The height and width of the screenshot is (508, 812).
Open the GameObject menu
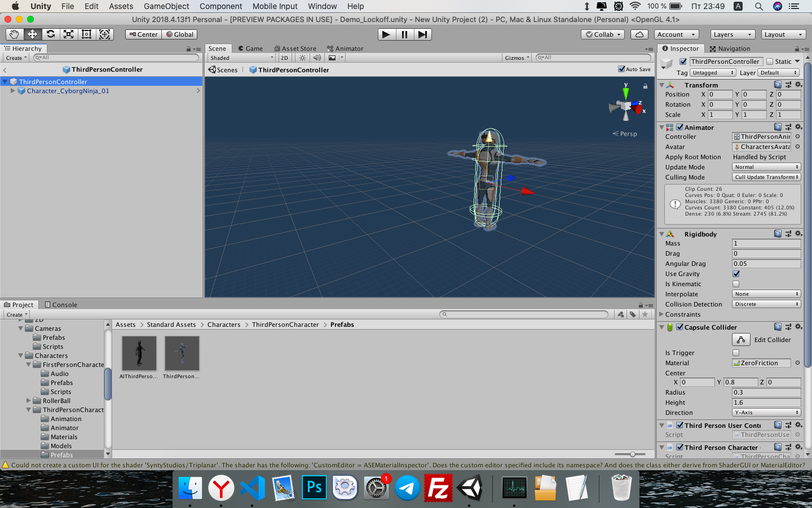[x=166, y=6]
